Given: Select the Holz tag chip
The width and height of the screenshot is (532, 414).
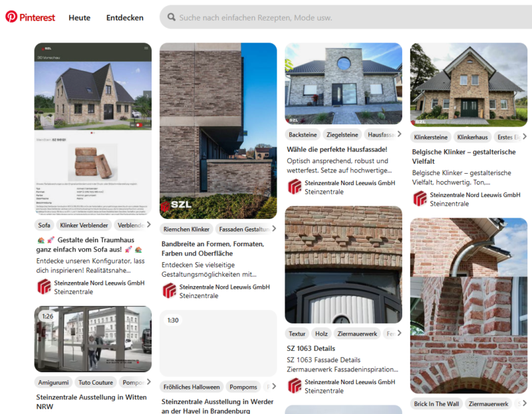Looking at the screenshot, I should 321,334.
